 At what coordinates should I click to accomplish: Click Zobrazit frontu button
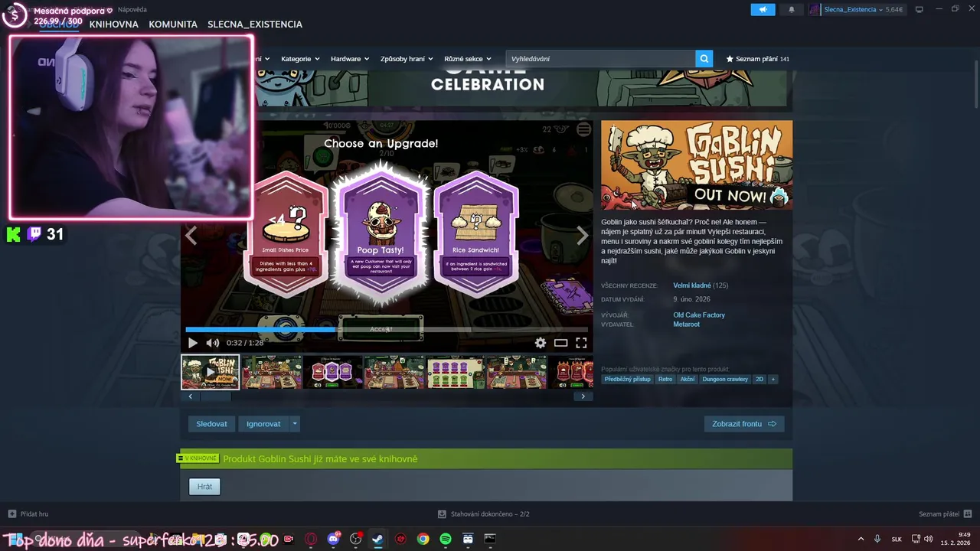744,424
